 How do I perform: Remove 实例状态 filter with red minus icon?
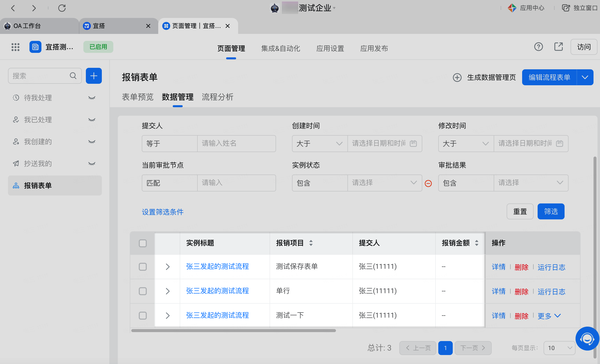pyautogui.click(x=428, y=183)
